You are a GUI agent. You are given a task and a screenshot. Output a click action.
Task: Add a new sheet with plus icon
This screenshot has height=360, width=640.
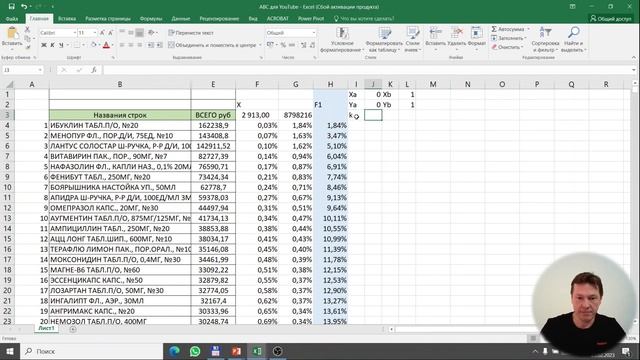click(73, 329)
